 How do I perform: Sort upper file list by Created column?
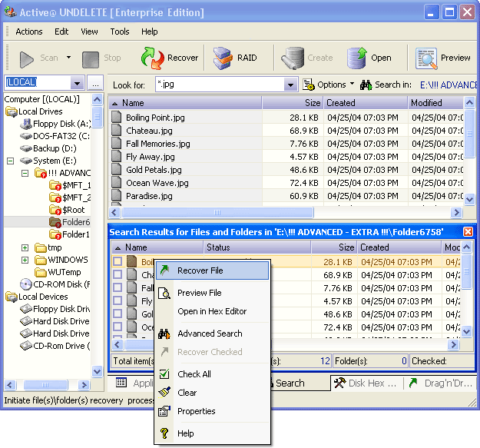pyautogui.click(x=366, y=102)
